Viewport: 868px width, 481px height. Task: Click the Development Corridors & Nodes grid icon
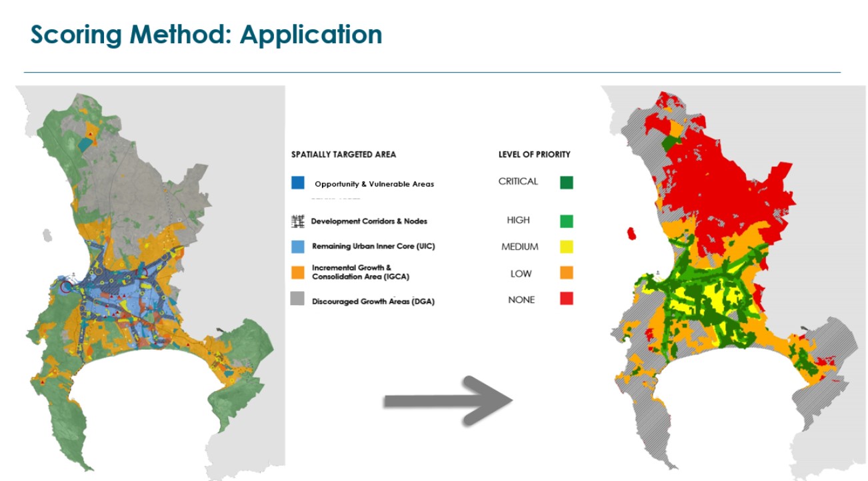coord(298,221)
